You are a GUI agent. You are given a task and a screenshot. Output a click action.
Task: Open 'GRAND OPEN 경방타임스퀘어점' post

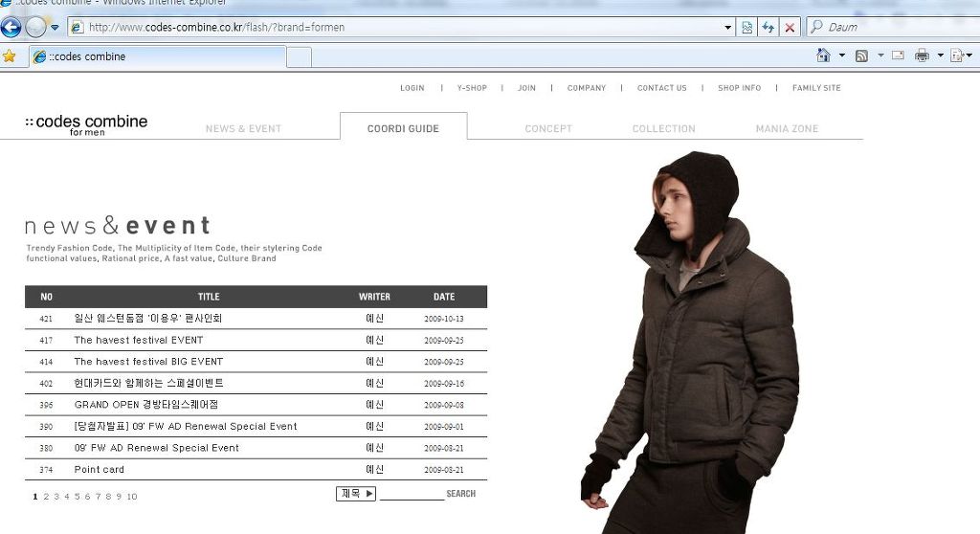[x=145, y=405]
